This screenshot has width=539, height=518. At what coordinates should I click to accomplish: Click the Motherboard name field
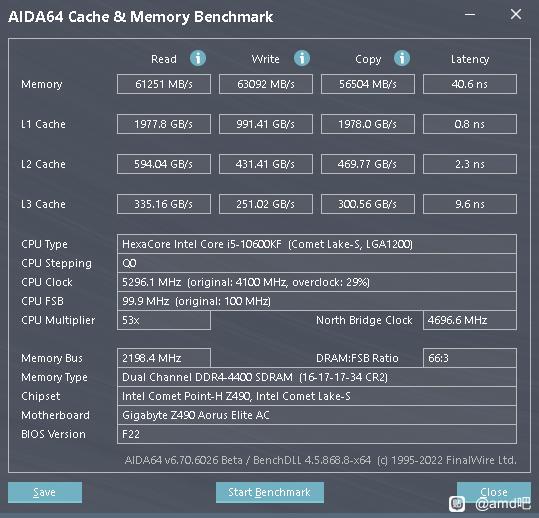tap(317, 415)
